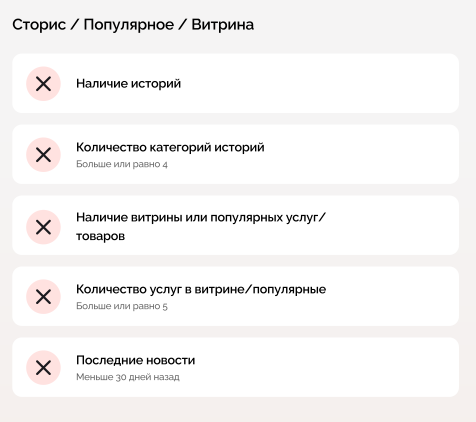476x422 pixels.
Task: Select the Сторис word in the heading
Action: (39, 25)
